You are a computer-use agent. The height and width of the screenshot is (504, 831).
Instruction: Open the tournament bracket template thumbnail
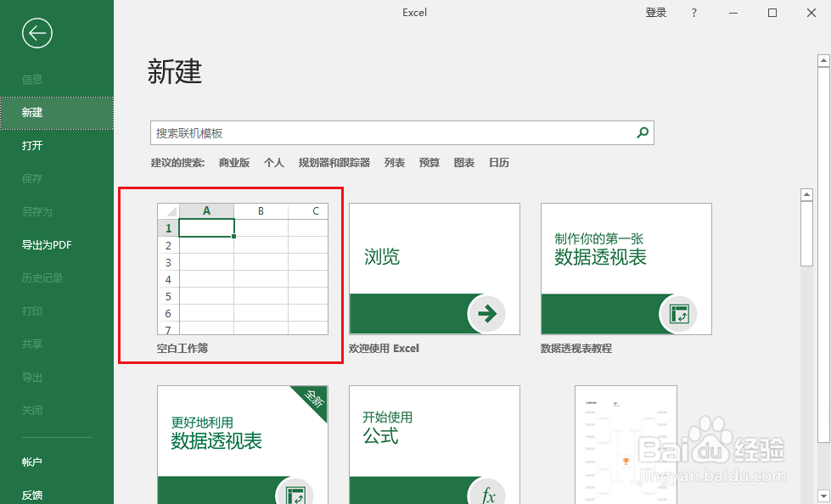pos(626,445)
